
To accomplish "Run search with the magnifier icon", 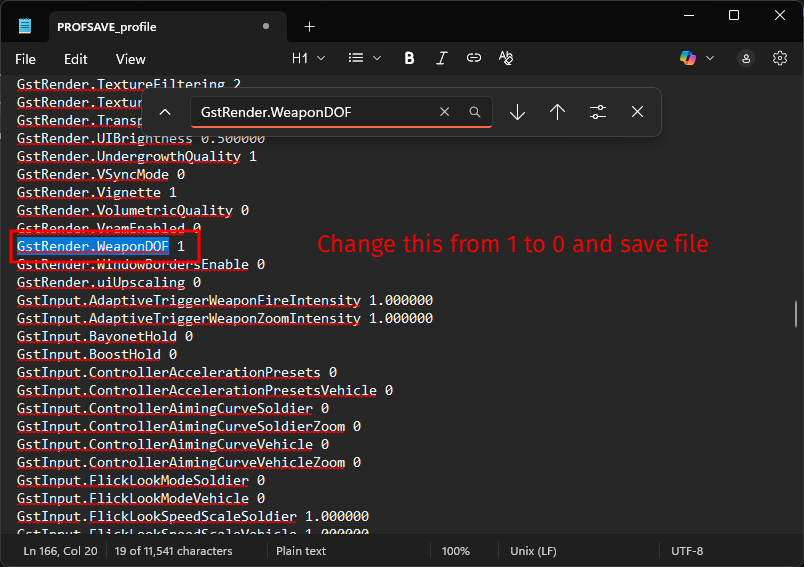I will pyautogui.click(x=475, y=112).
